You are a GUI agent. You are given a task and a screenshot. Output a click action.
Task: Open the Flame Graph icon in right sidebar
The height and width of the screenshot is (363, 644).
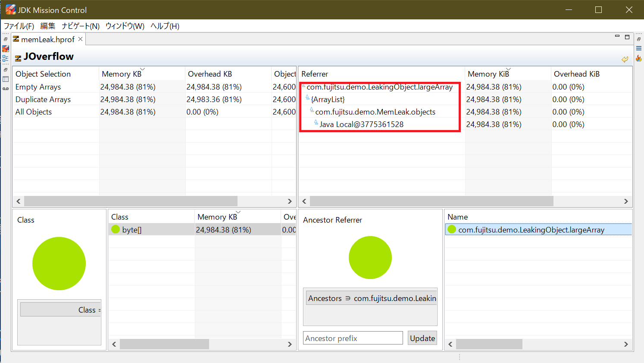pyautogui.click(x=638, y=58)
